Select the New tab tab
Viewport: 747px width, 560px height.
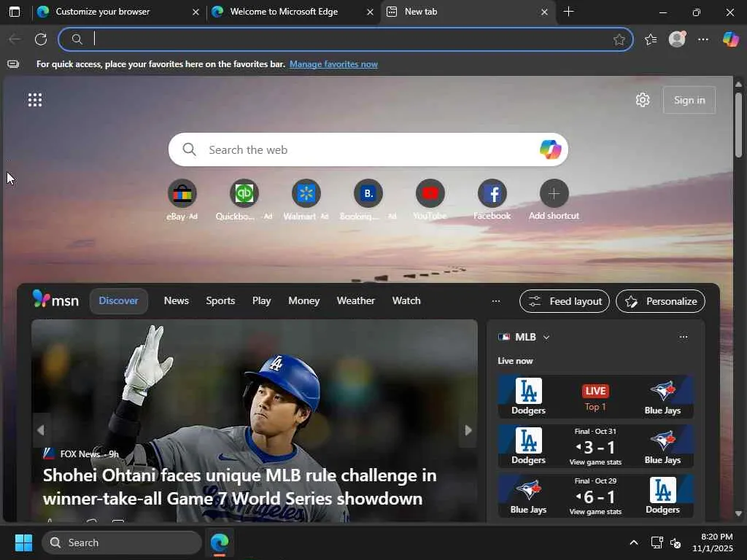click(421, 12)
